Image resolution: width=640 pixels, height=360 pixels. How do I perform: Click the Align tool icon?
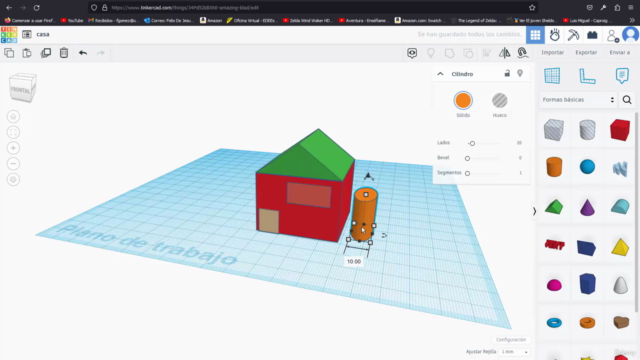tap(487, 53)
